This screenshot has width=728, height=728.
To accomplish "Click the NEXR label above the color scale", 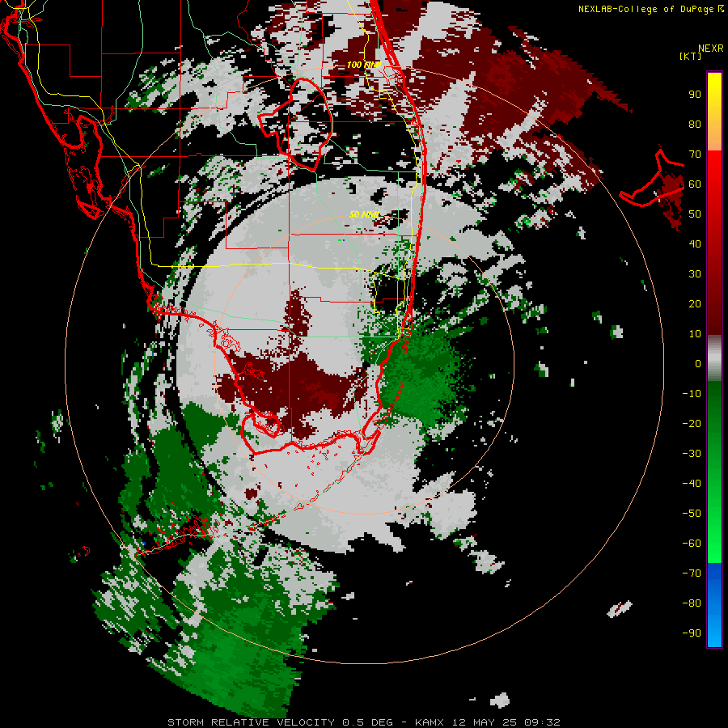I will click(x=710, y=49).
